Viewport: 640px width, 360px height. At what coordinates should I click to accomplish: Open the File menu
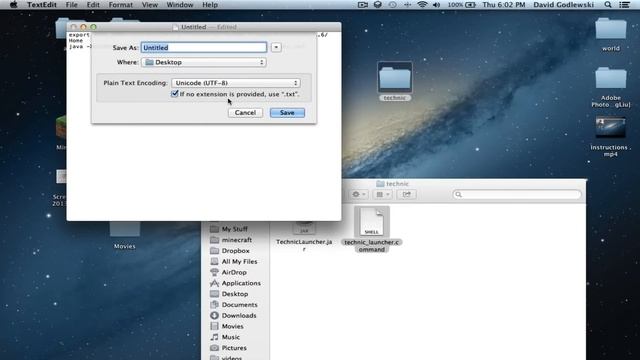(x=71, y=5)
